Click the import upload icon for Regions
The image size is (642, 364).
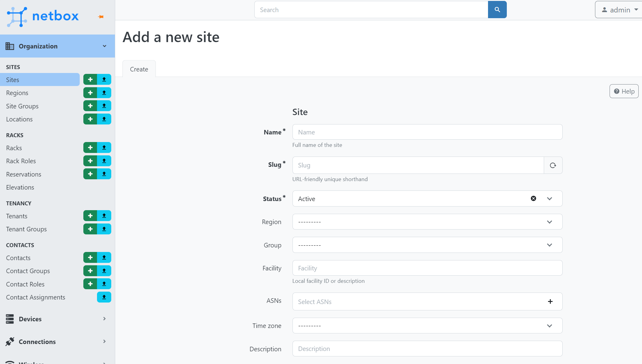[x=104, y=93]
